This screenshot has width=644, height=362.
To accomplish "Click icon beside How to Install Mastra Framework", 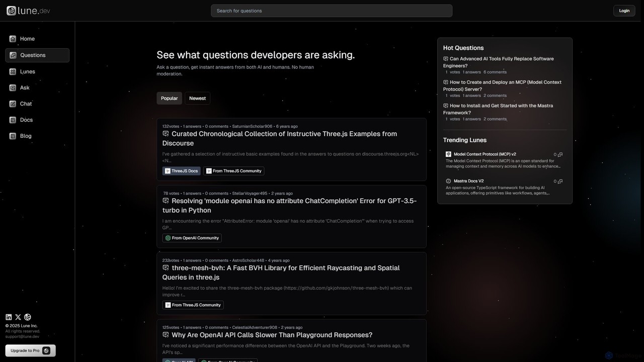I will 446,106.
